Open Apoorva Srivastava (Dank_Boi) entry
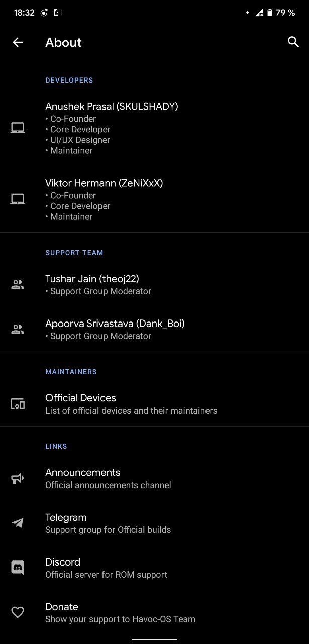 coord(154,330)
